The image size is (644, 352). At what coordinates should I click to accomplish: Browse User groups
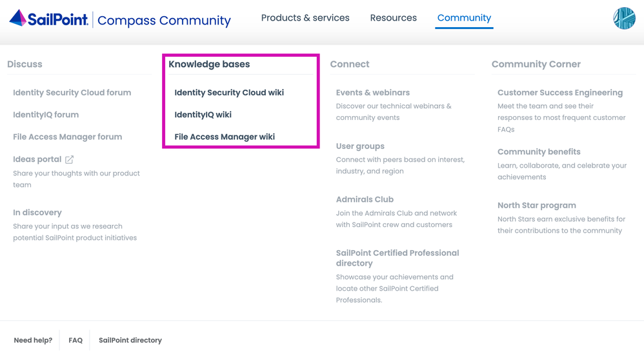pyautogui.click(x=360, y=146)
